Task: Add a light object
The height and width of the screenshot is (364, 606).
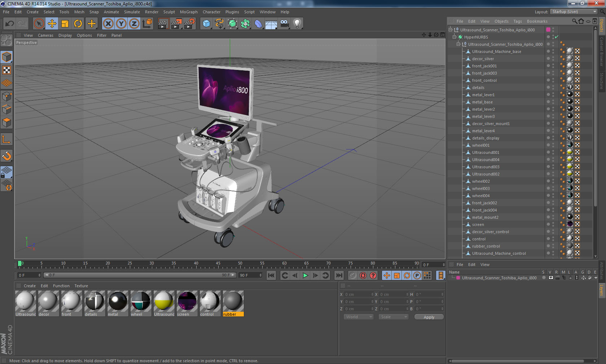Action: tap(297, 24)
